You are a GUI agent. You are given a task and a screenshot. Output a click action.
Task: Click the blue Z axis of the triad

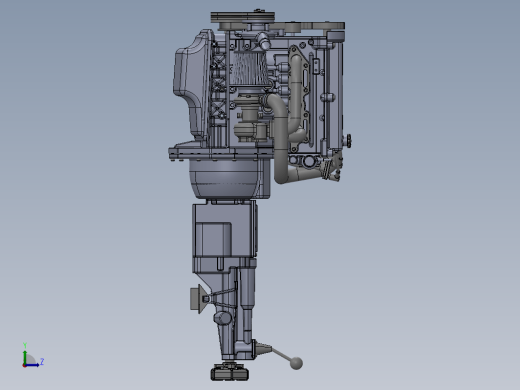[x=33, y=365]
